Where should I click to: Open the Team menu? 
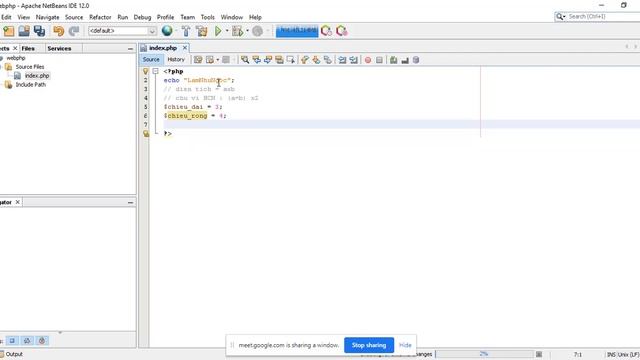pyautogui.click(x=187, y=17)
